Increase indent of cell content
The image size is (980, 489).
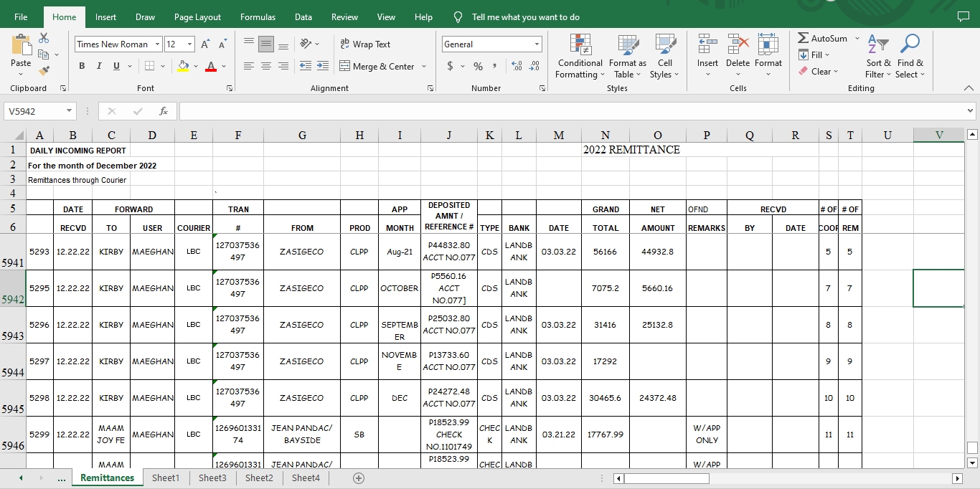pos(322,66)
